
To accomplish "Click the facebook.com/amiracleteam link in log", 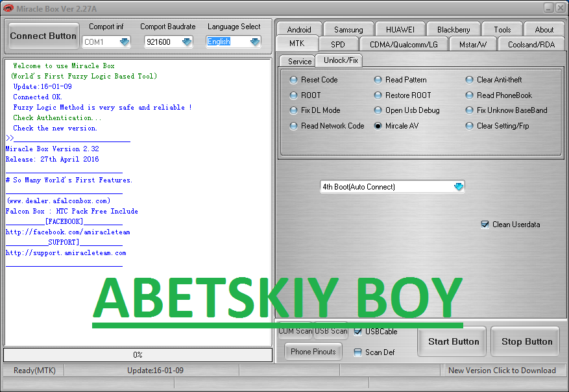I will click(x=68, y=232).
